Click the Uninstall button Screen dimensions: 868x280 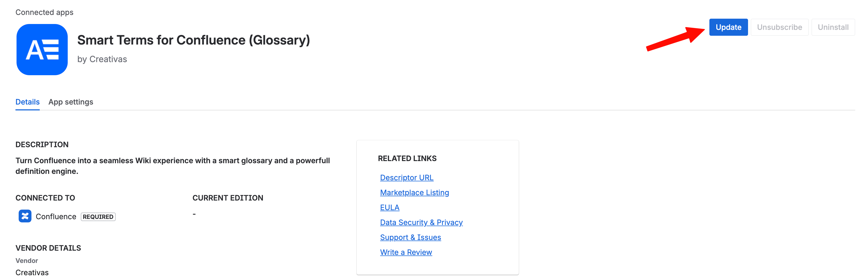coord(833,27)
